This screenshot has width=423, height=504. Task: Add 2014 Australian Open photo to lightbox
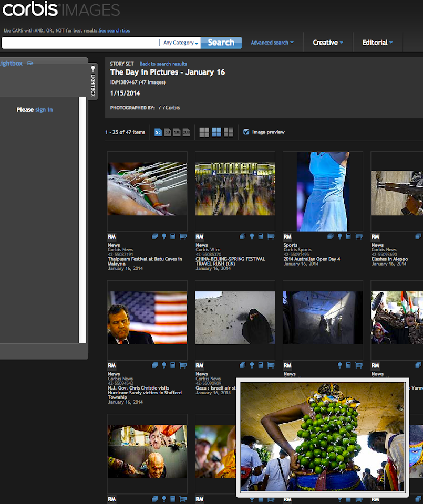coord(339,237)
